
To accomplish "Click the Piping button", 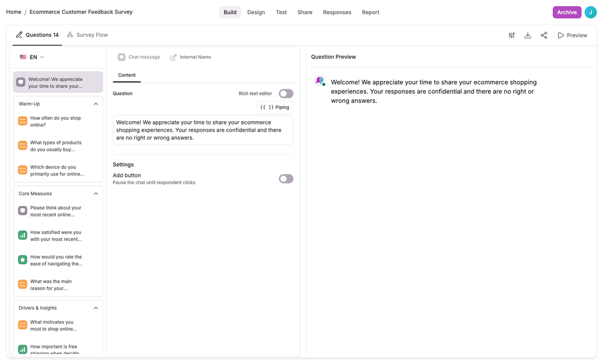I will pos(275,107).
